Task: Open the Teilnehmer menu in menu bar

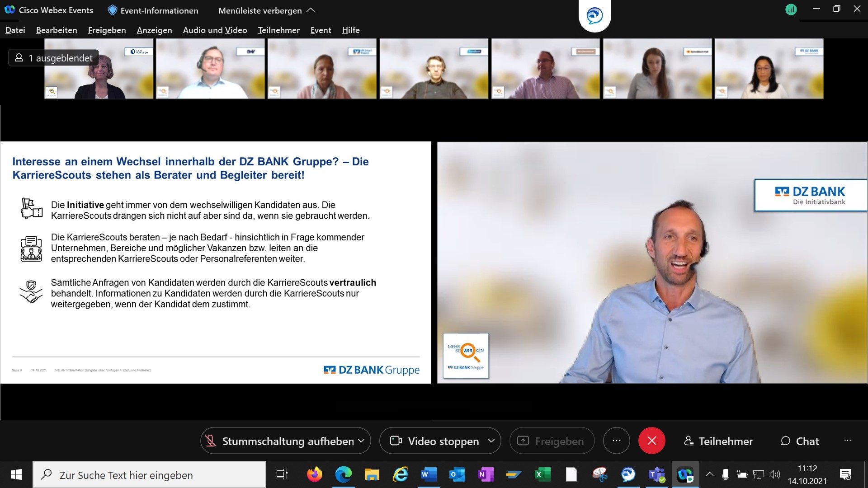Action: 278,30
